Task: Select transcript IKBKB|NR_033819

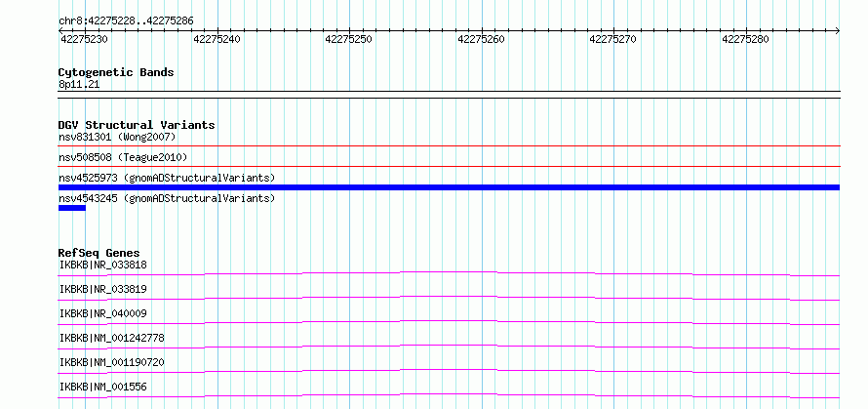Action: 103,289
